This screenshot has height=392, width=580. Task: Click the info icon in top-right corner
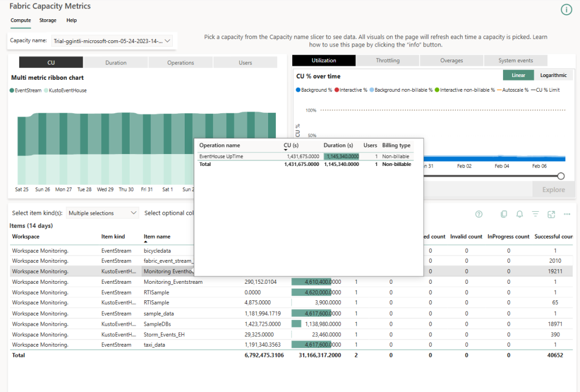pos(566,10)
